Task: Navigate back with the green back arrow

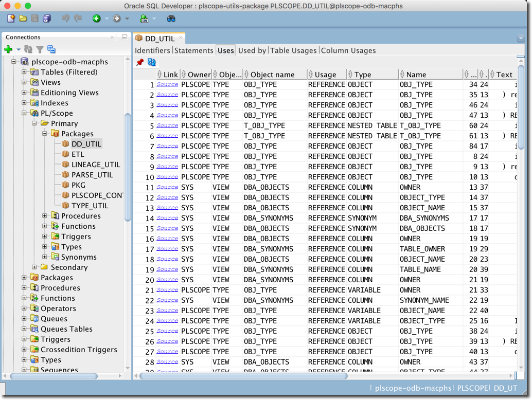Action: pyautogui.click(x=96, y=18)
